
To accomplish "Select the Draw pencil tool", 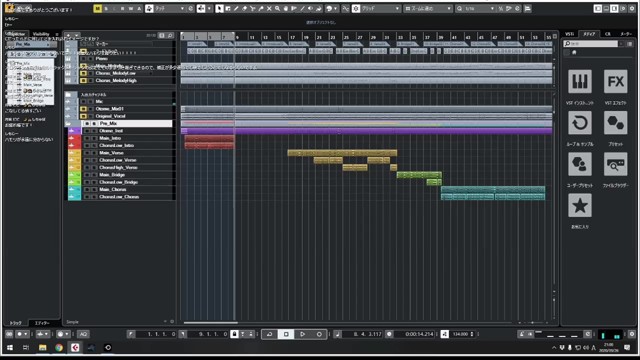I will click(x=236, y=9).
